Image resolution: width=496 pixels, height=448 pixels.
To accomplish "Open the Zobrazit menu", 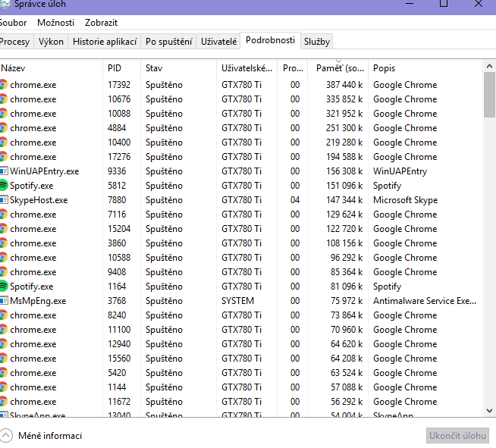I will tap(101, 23).
